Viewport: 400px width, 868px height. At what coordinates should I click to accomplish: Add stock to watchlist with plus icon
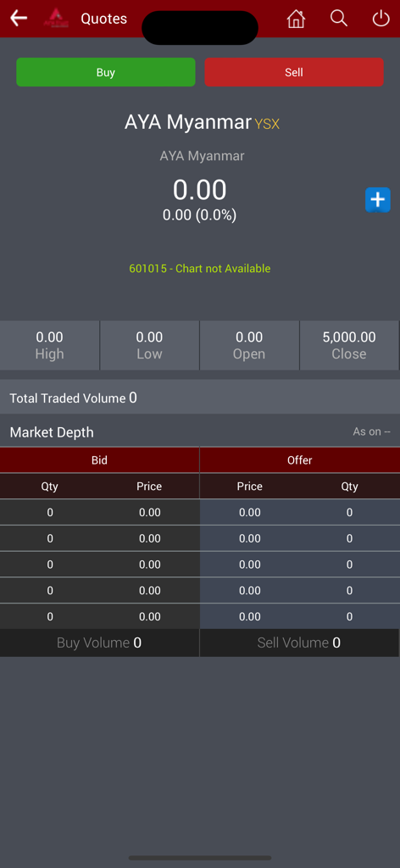coord(378,200)
